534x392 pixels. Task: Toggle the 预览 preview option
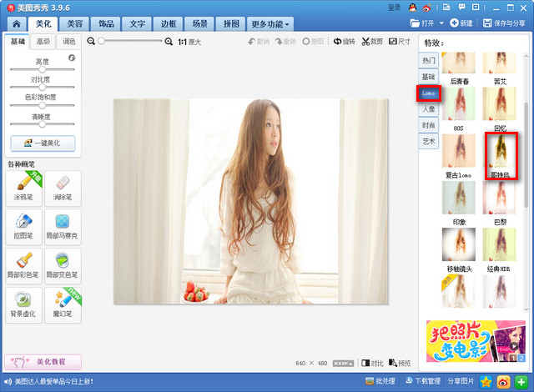tap(400, 364)
